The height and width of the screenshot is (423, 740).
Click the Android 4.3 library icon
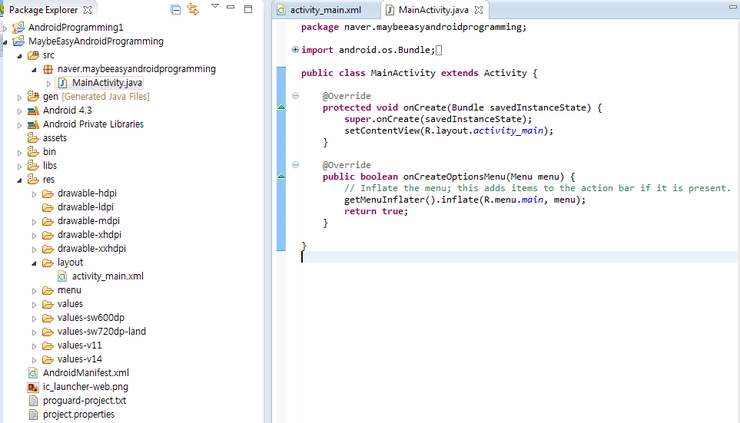pos(33,111)
